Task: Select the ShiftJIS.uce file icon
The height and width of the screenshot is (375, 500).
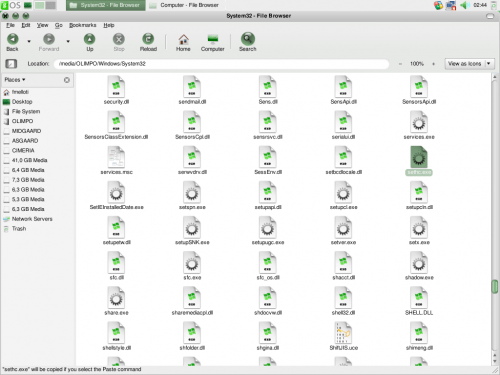Action: point(343,333)
